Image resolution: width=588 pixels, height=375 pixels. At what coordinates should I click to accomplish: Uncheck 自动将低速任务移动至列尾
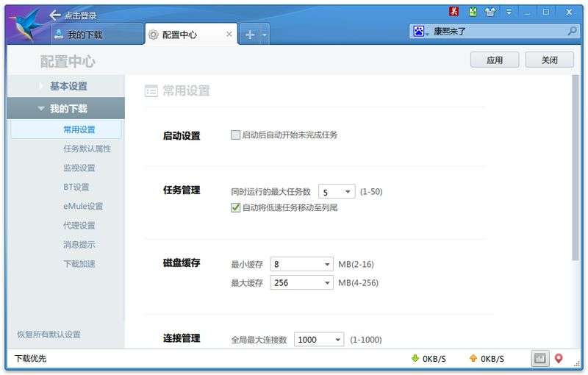(x=235, y=207)
